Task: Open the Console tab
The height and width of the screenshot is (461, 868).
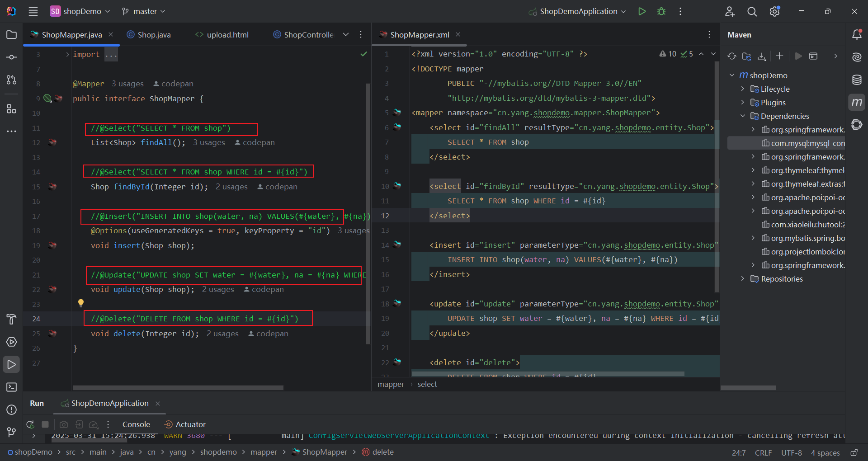Action: 136,424
